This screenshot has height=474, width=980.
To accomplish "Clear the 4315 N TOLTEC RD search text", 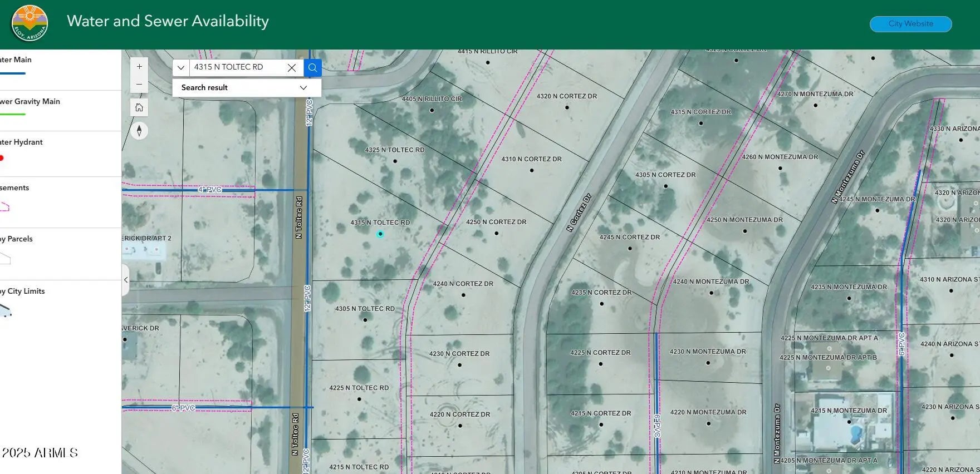I will coord(292,67).
